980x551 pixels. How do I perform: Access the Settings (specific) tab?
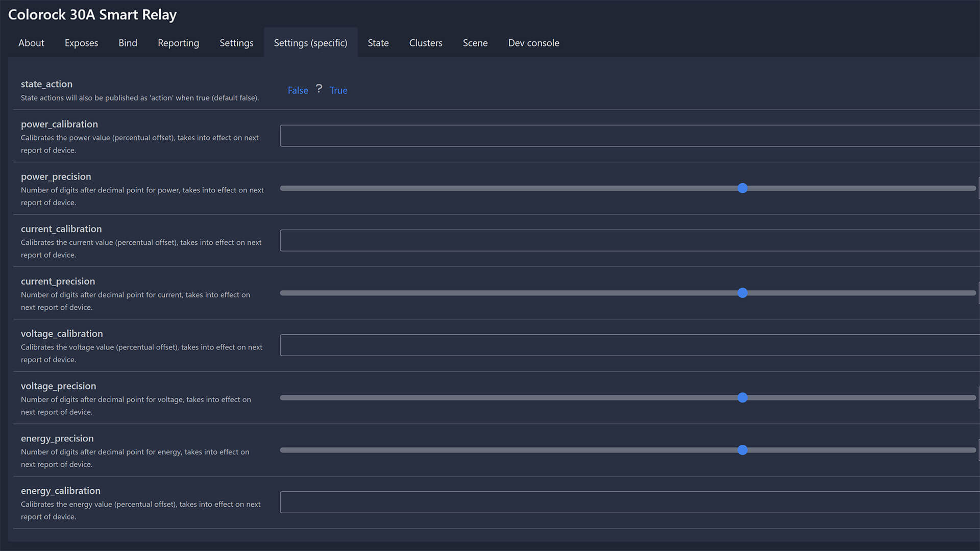click(310, 42)
